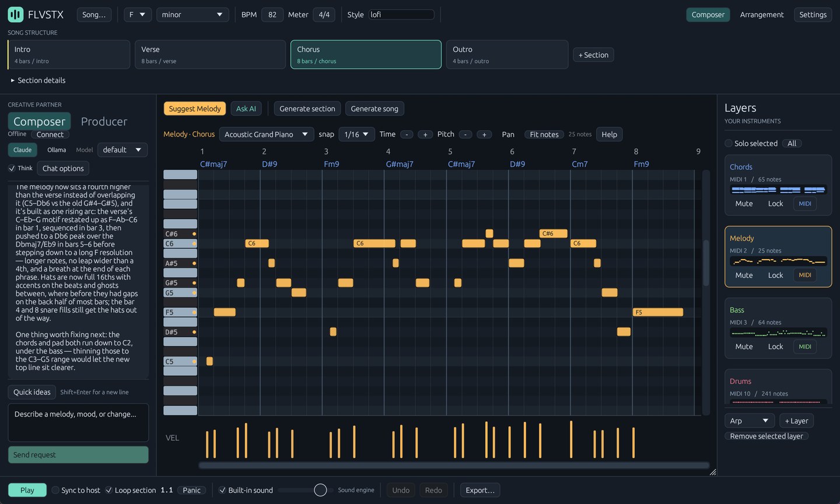Click the MIDI badge on Bass layer
The height and width of the screenshot is (504, 840).
click(x=805, y=346)
